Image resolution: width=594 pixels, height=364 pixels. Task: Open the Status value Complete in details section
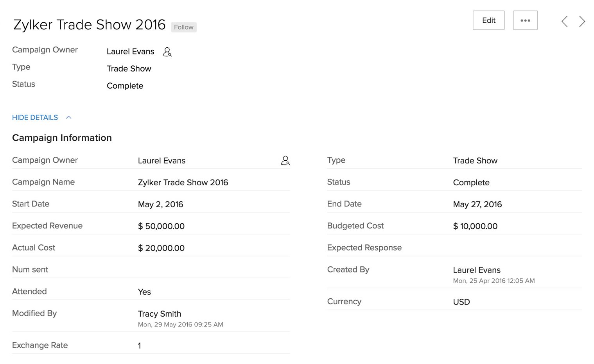point(471,183)
